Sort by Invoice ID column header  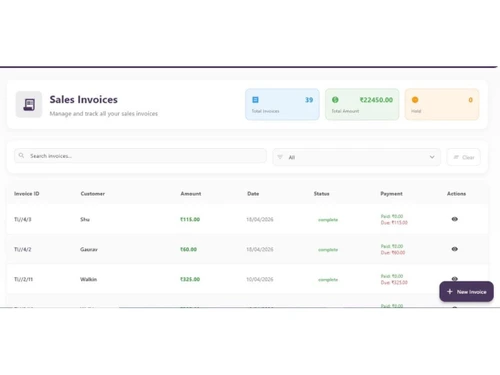27,194
